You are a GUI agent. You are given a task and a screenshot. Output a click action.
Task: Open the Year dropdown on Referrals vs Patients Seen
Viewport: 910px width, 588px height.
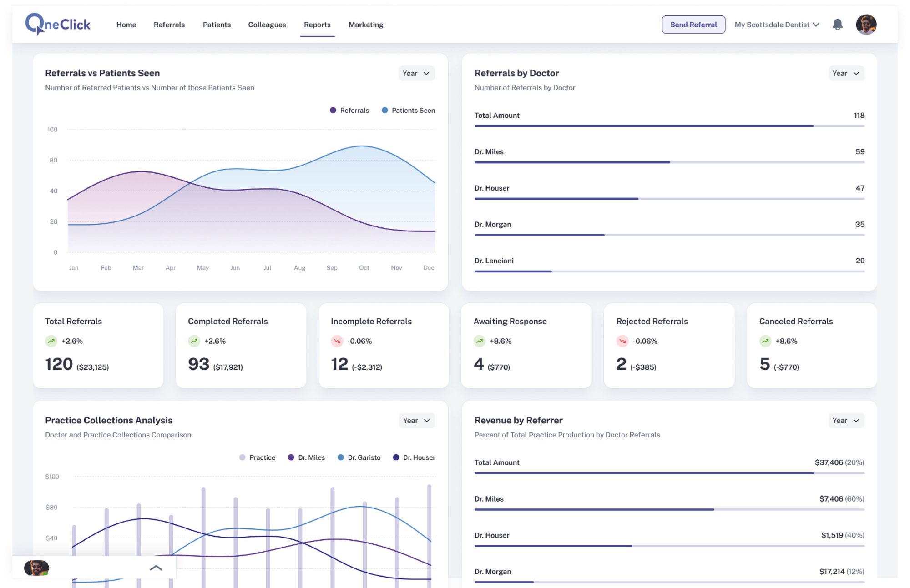416,73
